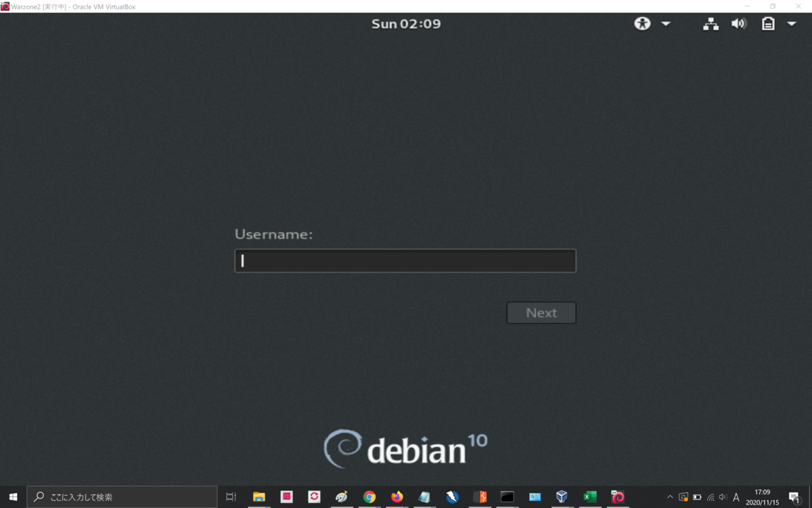This screenshot has height=508, width=812.
Task: Open Windows Wi-Fi network tray icon
Action: pos(710,497)
